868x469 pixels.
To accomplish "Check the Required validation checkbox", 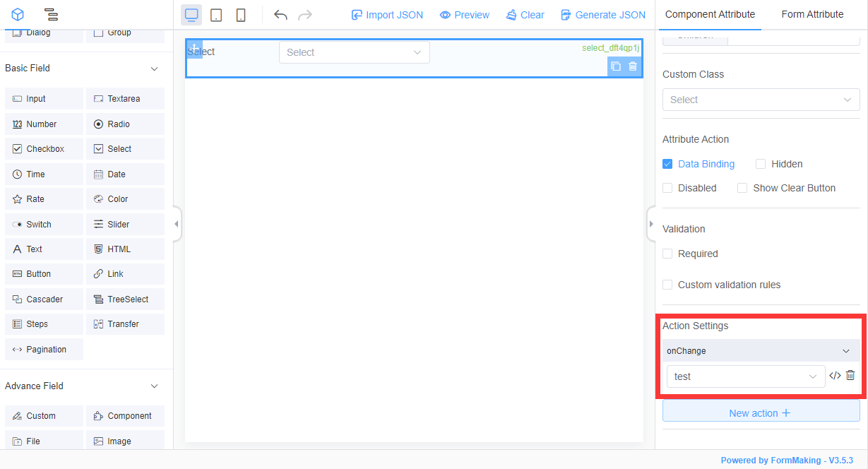I will tap(667, 254).
